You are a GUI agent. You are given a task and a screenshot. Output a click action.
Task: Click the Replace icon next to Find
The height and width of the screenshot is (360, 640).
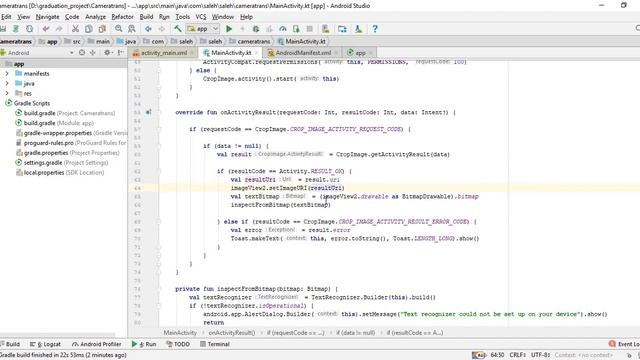[131, 29]
